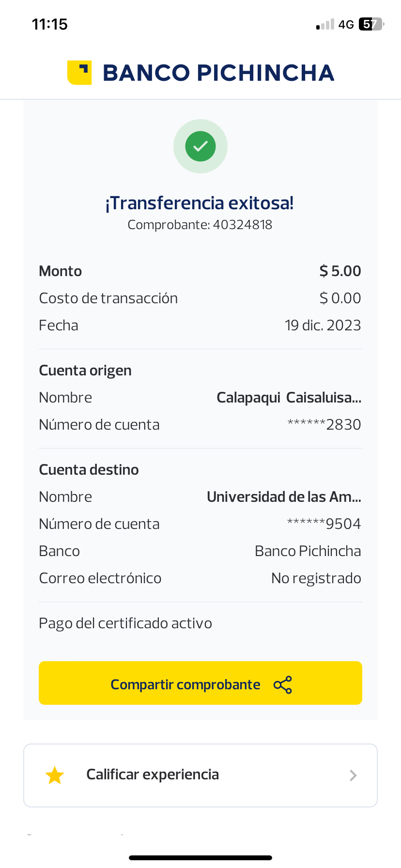
Task: Tap the truncated destination name Universidad de las Am...
Action: [x=284, y=497]
